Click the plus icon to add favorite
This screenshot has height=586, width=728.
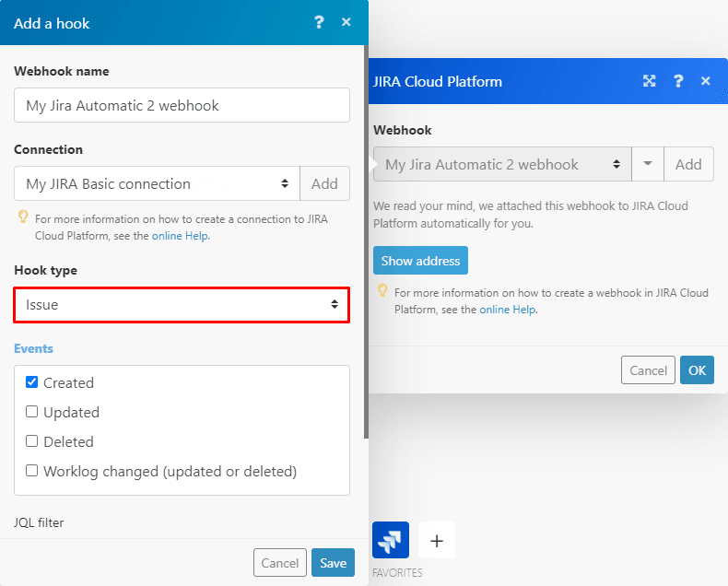click(x=437, y=540)
